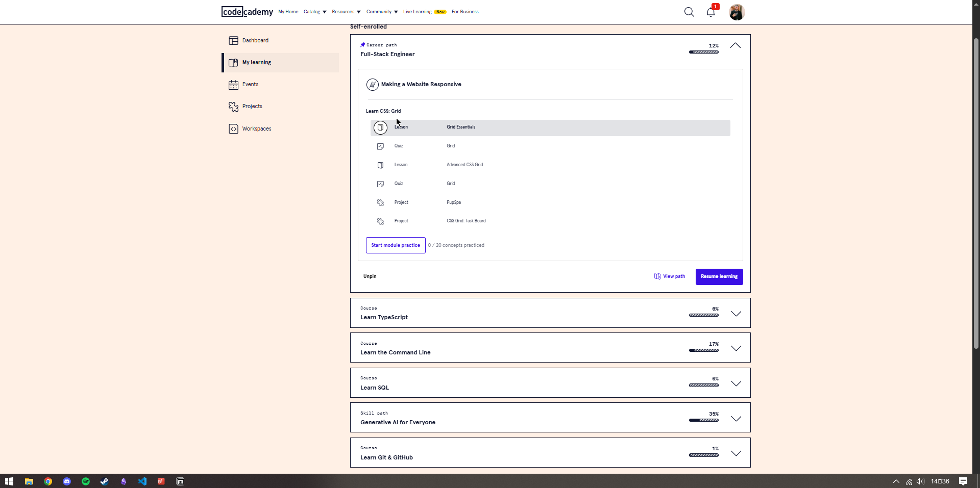Open the search magnifier icon
The height and width of the screenshot is (488, 980).
pyautogui.click(x=689, y=12)
